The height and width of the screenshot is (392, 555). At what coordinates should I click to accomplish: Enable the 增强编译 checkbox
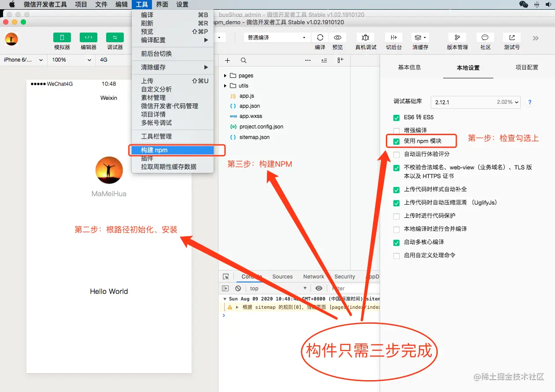[396, 131]
